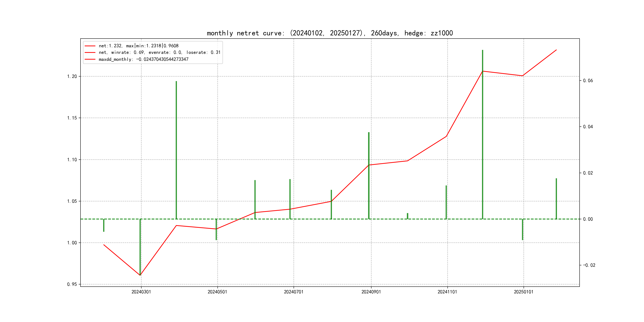Click x-axis label 20250101
This screenshot has height=322, width=644.
524,292
